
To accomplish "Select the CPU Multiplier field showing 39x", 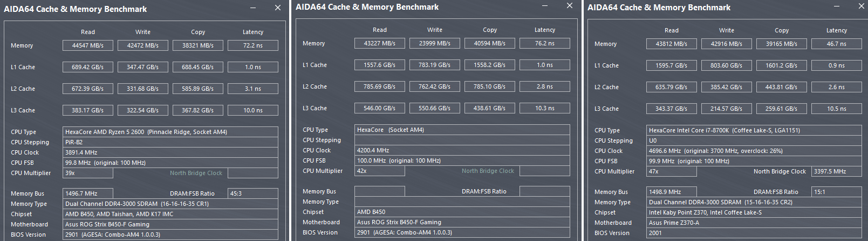I will [x=88, y=173].
